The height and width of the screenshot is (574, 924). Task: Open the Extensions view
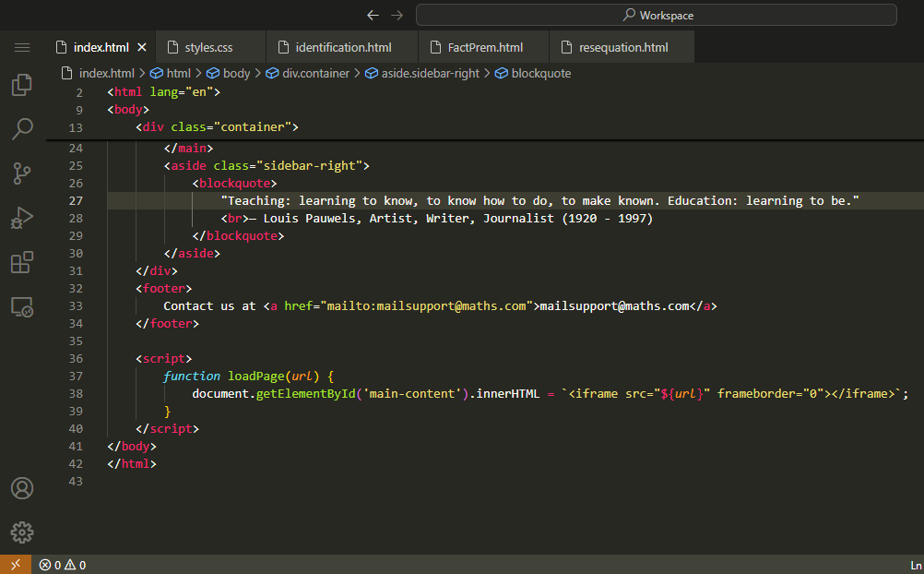[22, 262]
